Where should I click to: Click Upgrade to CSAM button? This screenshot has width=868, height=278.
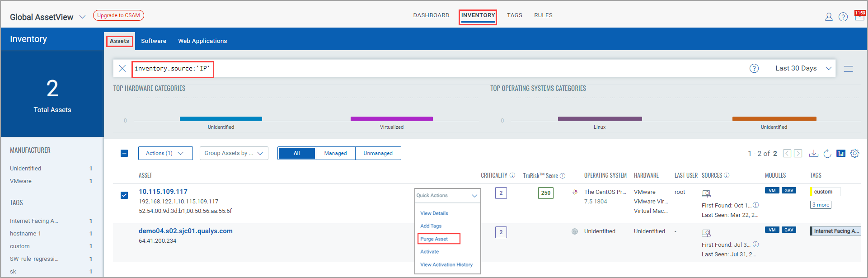pos(118,15)
